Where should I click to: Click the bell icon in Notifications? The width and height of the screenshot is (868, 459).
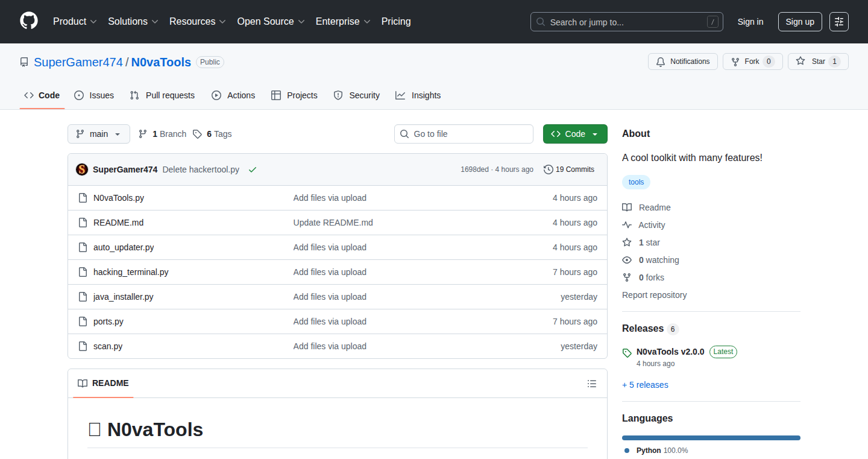pos(661,62)
